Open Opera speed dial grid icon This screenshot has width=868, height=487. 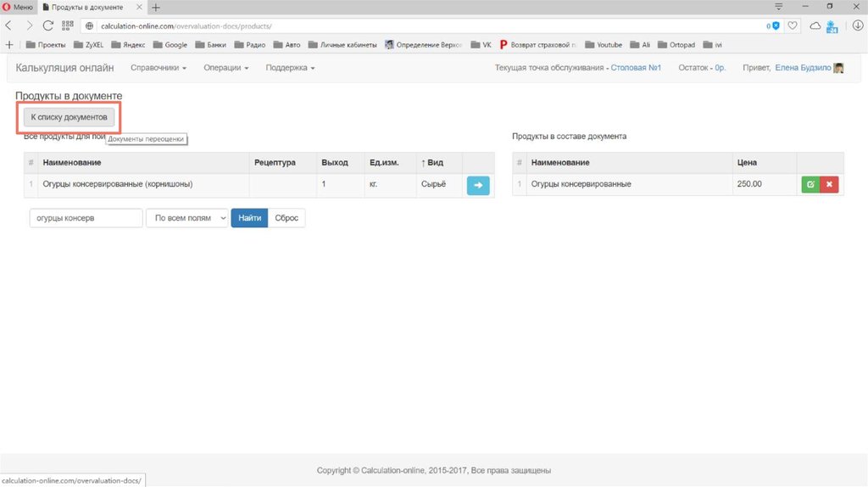(x=69, y=26)
